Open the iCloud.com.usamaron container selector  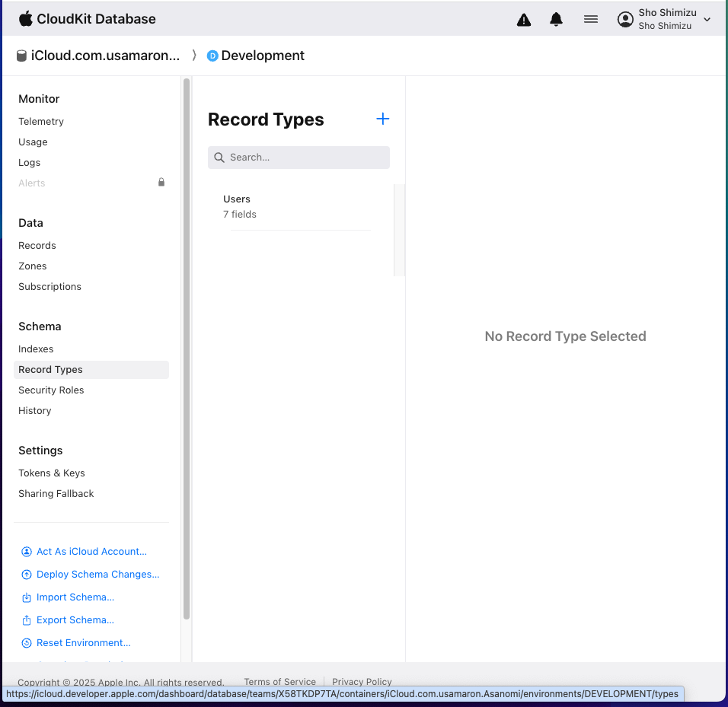(99, 56)
